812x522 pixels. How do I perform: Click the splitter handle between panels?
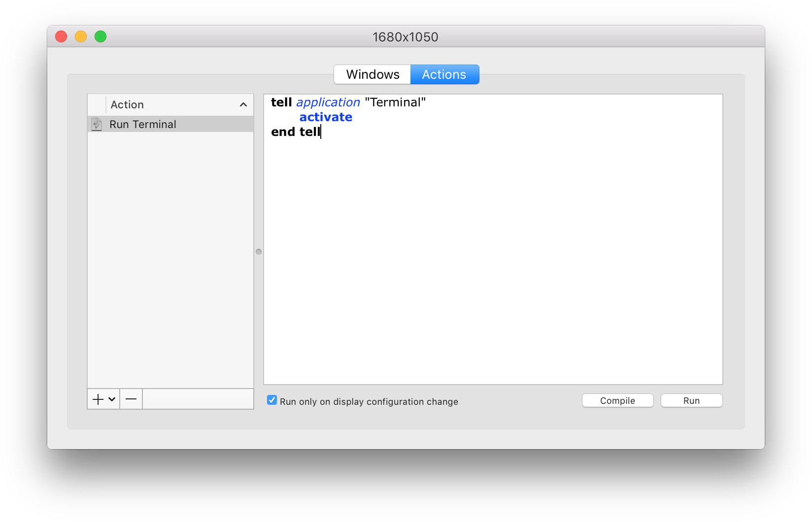tap(259, 251)
